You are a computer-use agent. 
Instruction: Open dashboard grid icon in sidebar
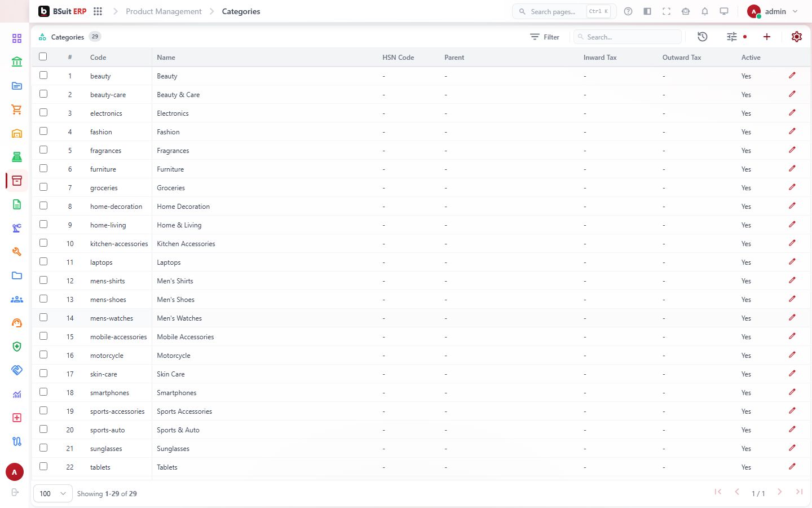pos(17,38)
